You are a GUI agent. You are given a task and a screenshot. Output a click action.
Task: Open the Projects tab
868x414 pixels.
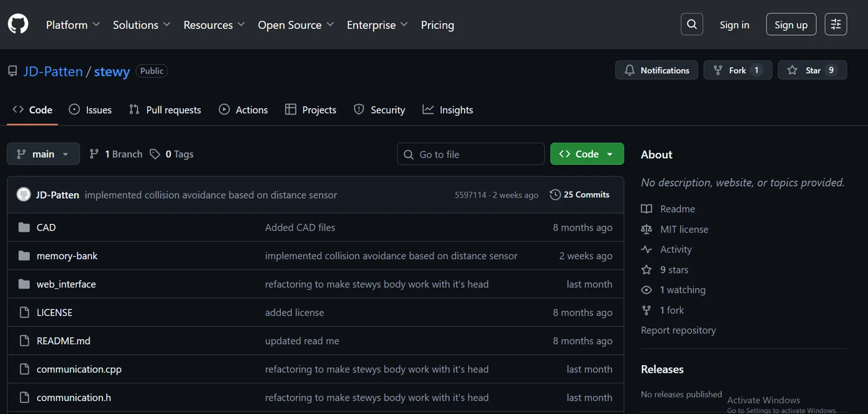[x=311, y=110]
